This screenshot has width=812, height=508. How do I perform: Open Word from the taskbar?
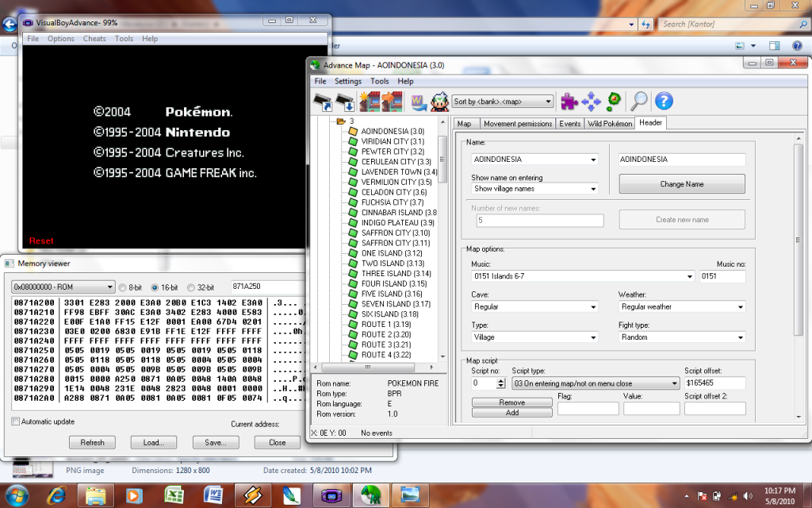[x=213, y=495]
